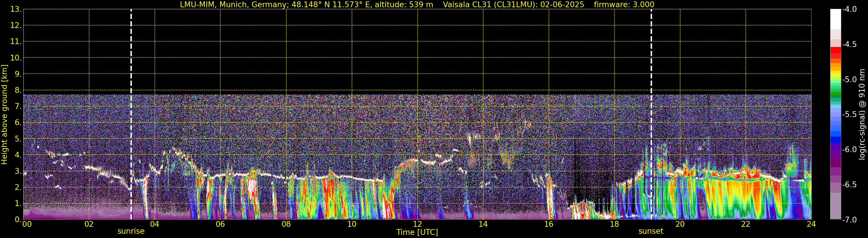Click the '10.' height tick label
This screenshot has width=868, height=238.
(16, 58)
